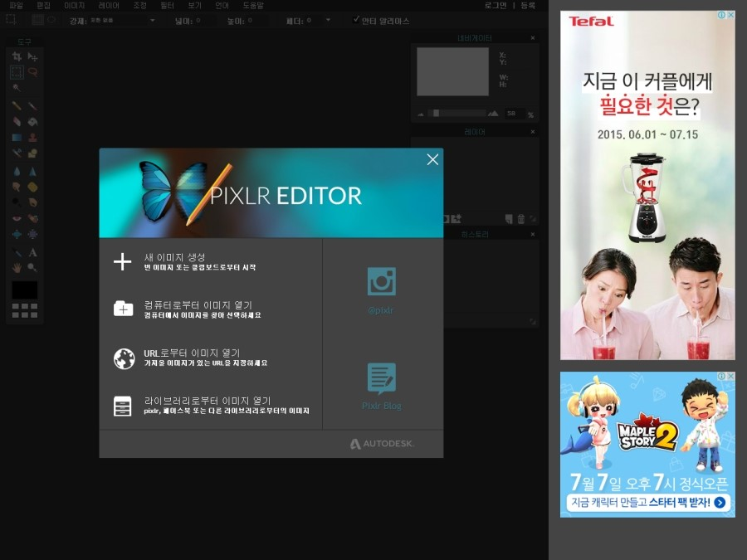
Task: Open the 보기 menu
Action: [x=194, y=6]
